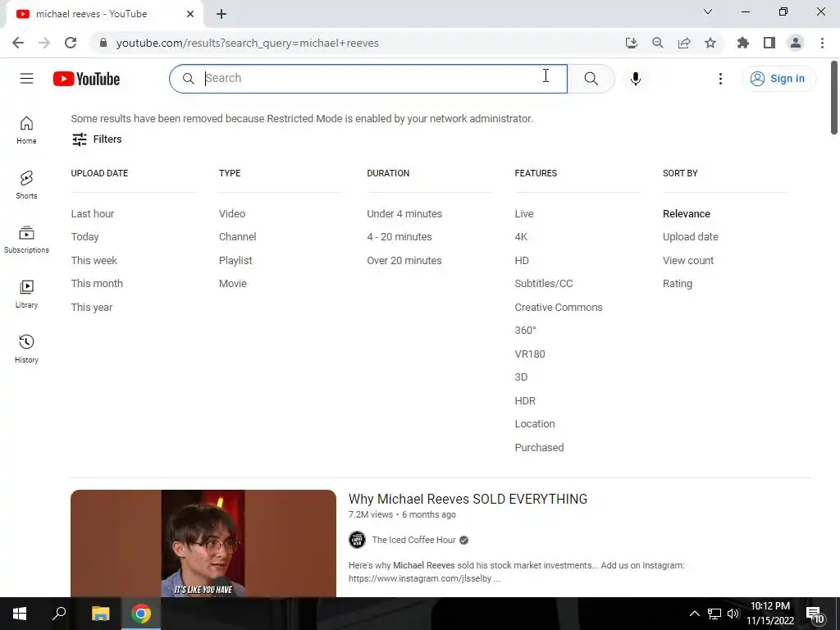The image size is (840, 630).
Task: Open the zoom magnifier icon in address bar
Action: point(658,43)
